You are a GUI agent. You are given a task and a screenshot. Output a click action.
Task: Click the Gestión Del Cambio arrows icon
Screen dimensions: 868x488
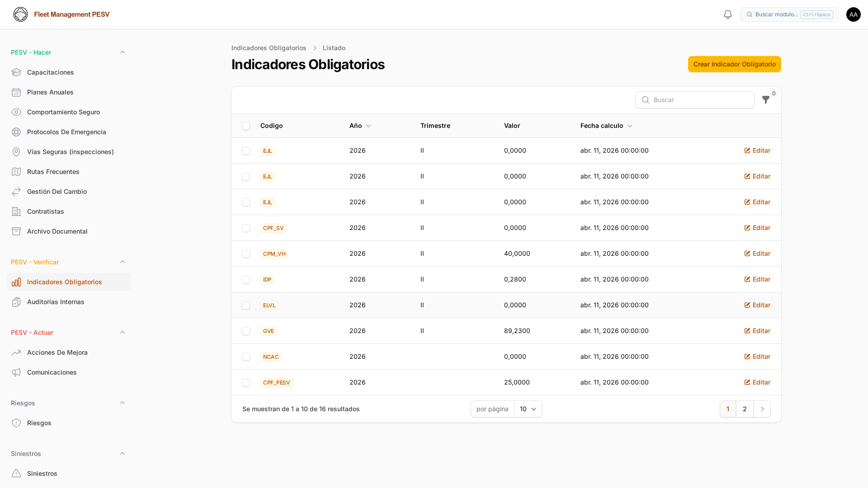[x=16, y=192]
